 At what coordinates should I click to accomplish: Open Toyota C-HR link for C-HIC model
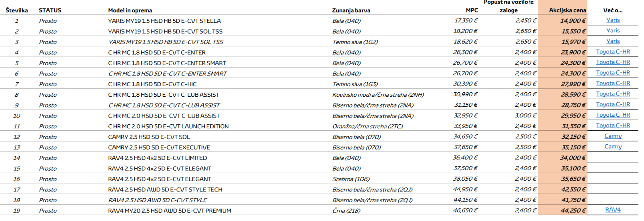pos(613,83)
